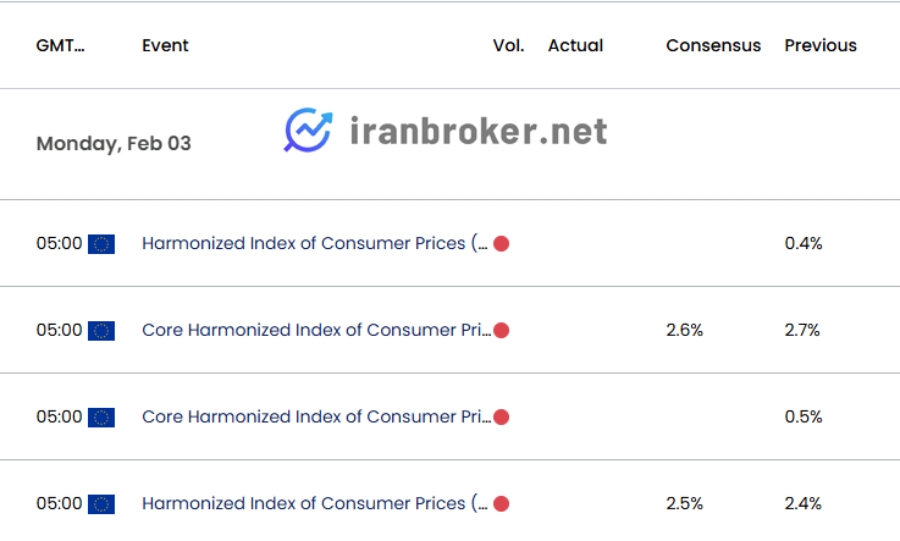Click the Previous column header

821,45
